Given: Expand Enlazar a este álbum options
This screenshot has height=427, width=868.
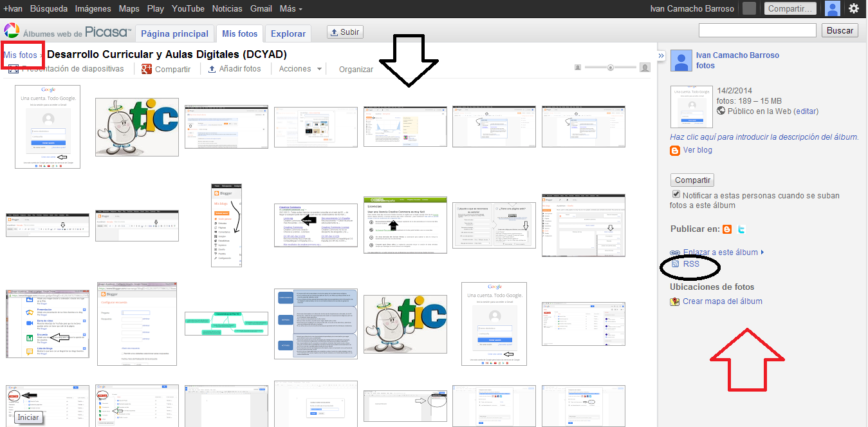Looking at the screenshot, I should (762, 252).
